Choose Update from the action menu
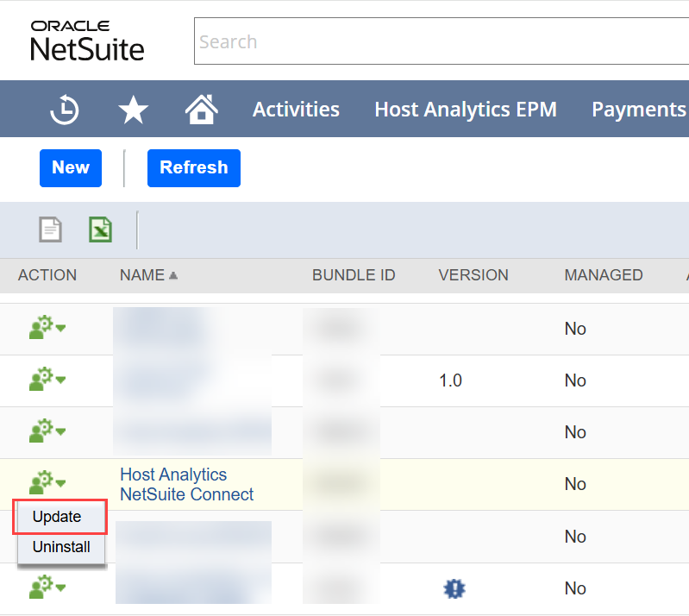The width and height of the screenshot is (689, 616). pos(57,517)
